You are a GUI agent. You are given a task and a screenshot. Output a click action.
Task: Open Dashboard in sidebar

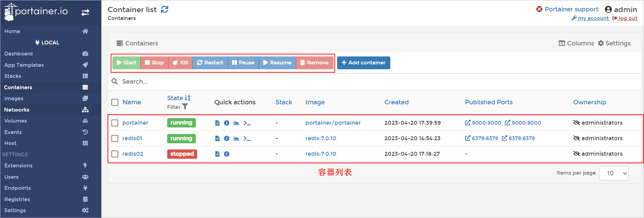click(51, 54)
